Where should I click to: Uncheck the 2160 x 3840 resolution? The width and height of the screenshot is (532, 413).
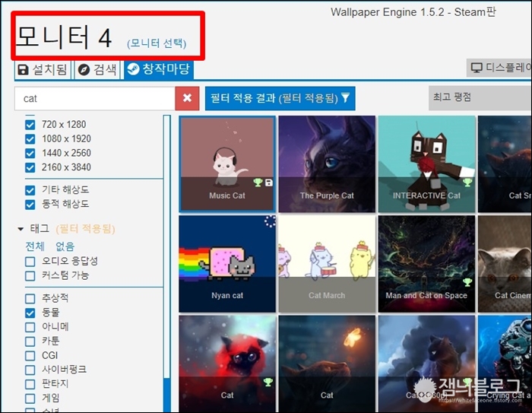click(30, 167)
